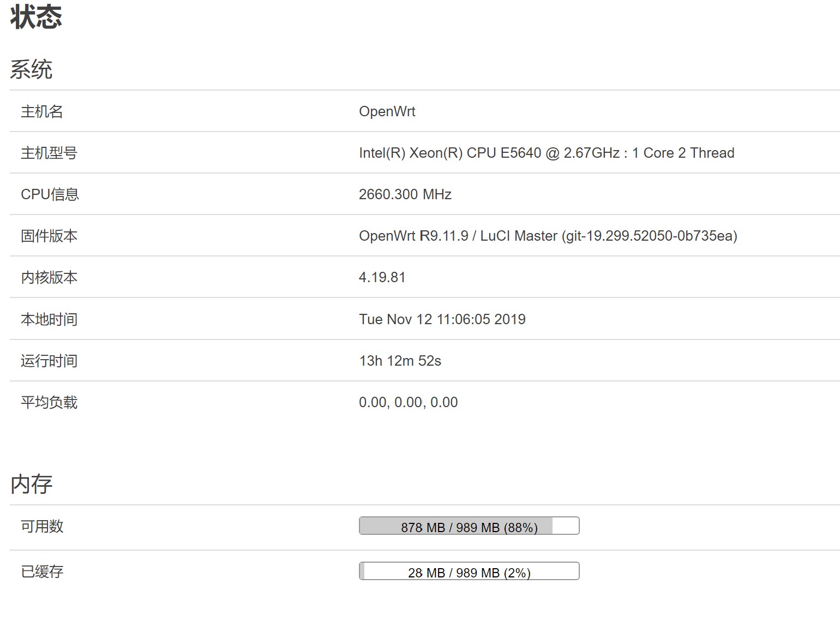Click the 主机型号 row label

coord(48,153)
